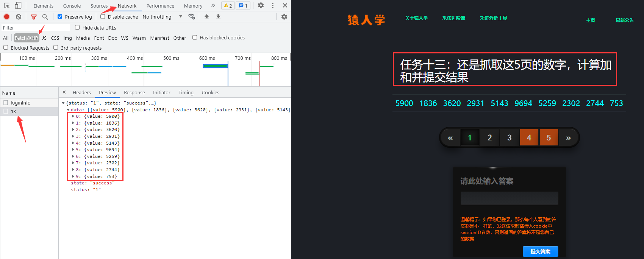The width and height of the screenshot is (644, 259).
Task: Open DevTools settings gear
Action: pyautogui.click(x=261, y=6)
